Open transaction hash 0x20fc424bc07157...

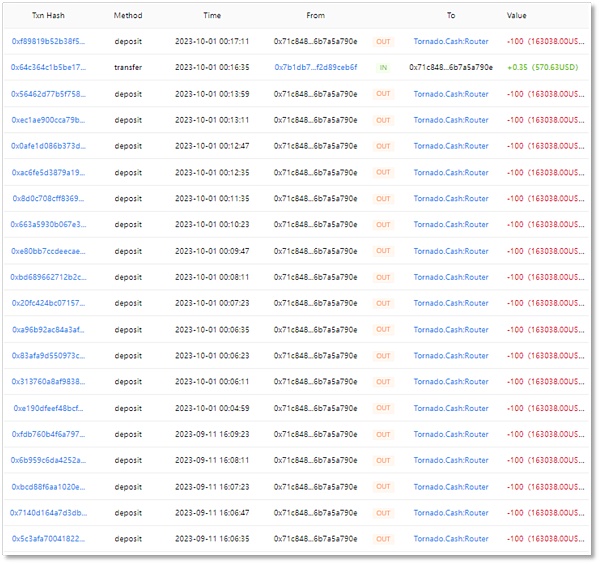[x=48, y=303]
